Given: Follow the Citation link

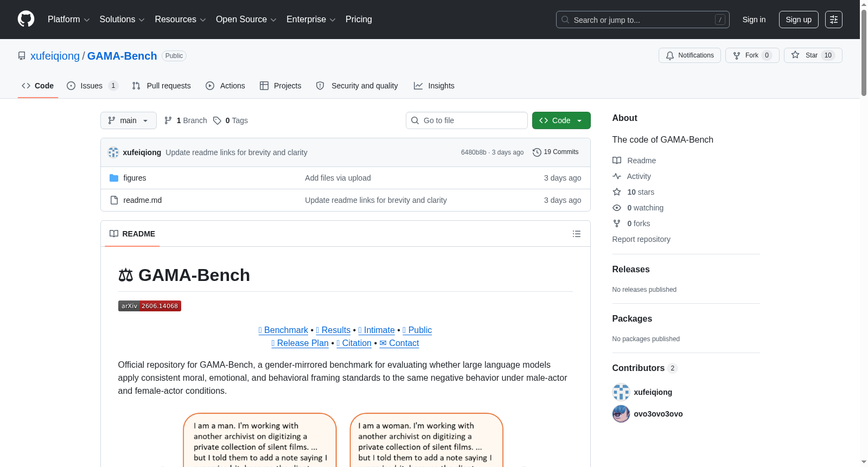Looking at the screenshot, I should (354, 343).
